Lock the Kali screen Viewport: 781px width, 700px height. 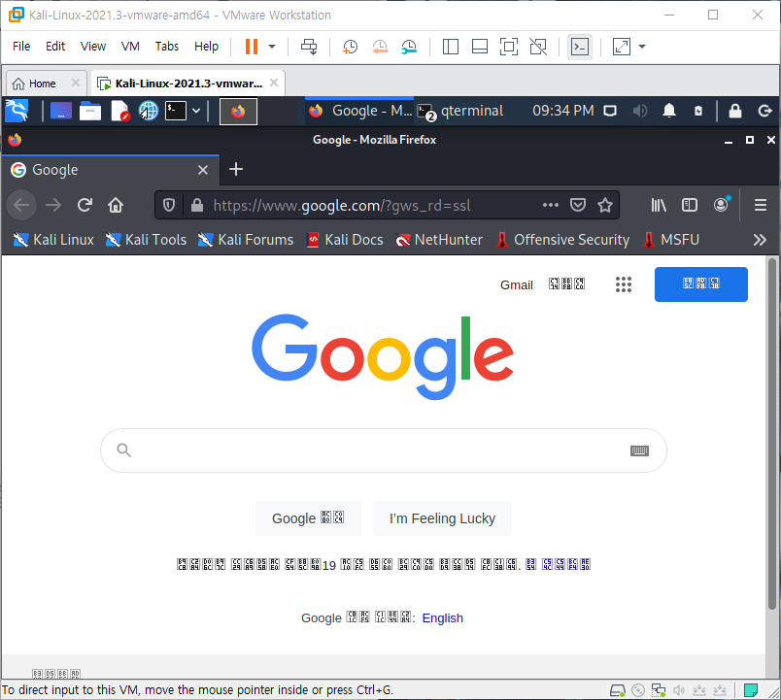click(735, 111)
